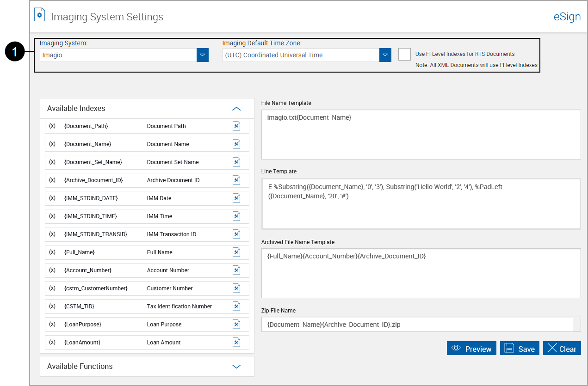Open the settings gear page icon in header
Viewport: 588px width, 386px height.
40,15
